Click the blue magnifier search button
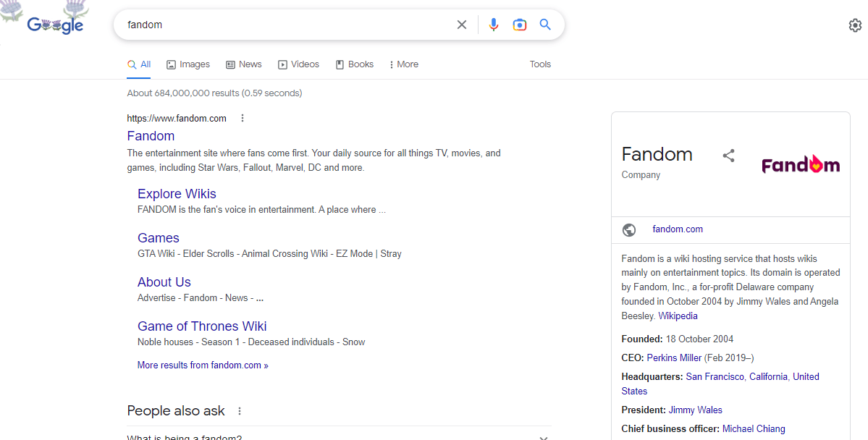This screenshot has width=868, height=440. tap(545, 25)
